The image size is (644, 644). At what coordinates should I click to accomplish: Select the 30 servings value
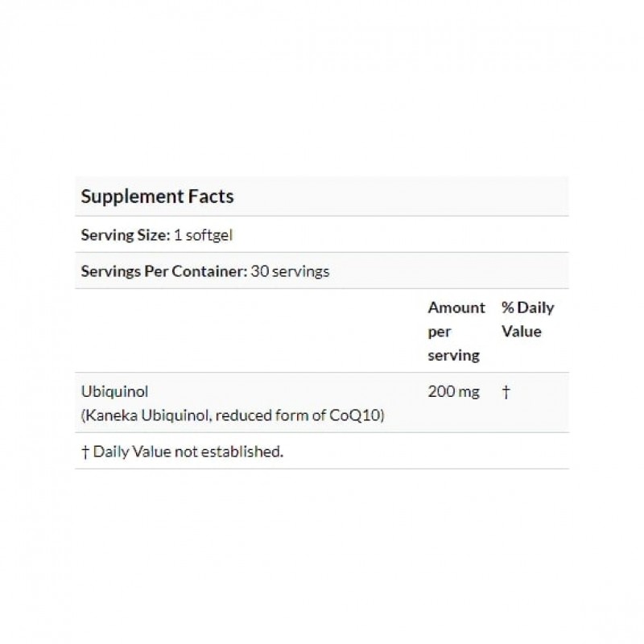coord(290,271)
